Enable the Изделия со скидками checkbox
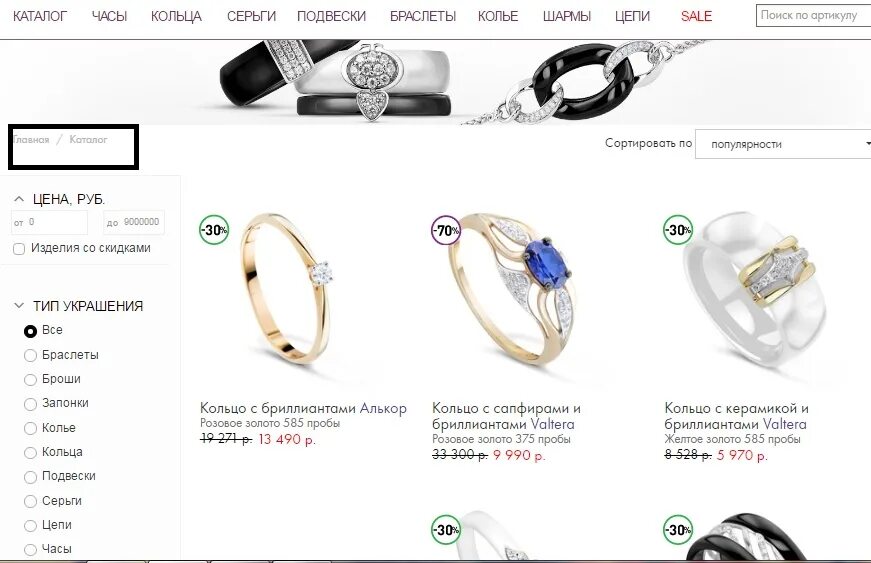Screen dimensions: 871x563 pos(19,249)
